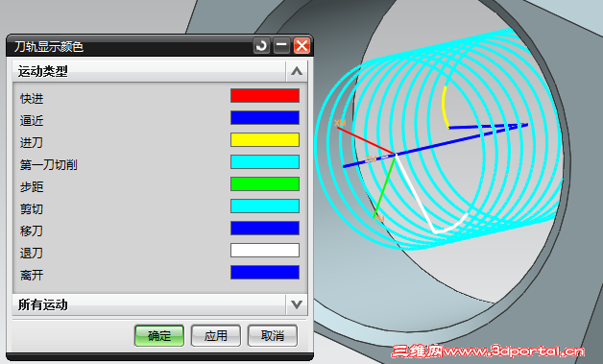Close the 刀轨显示颜色 dialog

click(301, 46)
